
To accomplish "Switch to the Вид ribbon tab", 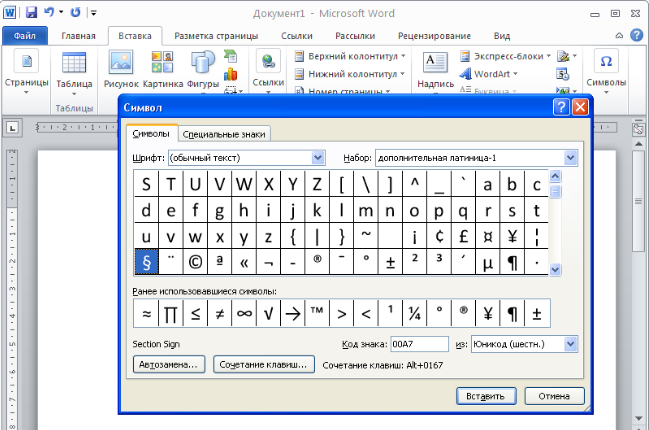I will (x=502, y=36).
